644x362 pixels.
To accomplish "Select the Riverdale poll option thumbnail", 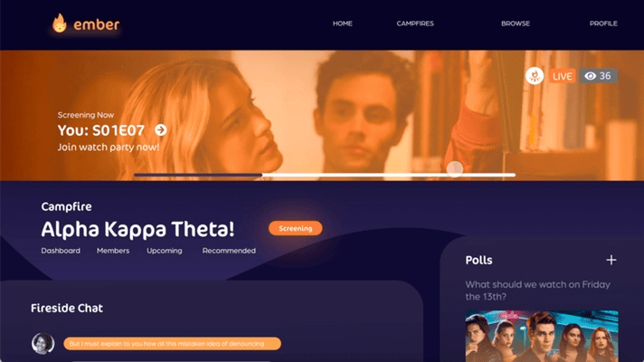I will (542, 336).
